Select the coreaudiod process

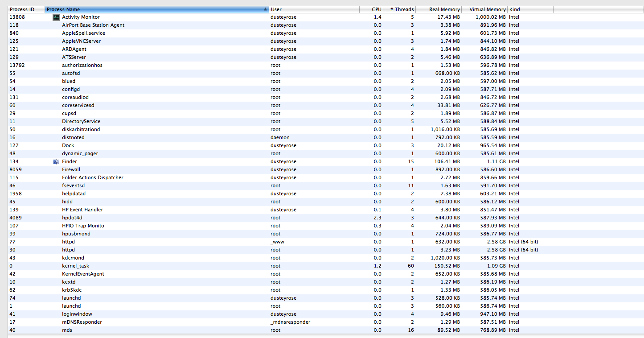[326, 97]
